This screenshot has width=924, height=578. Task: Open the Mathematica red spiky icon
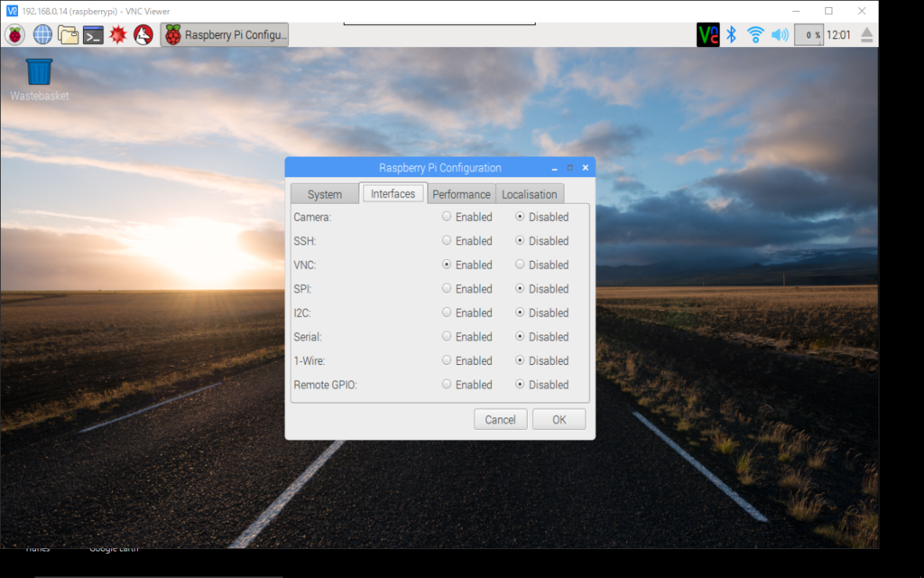coord(118,35)
